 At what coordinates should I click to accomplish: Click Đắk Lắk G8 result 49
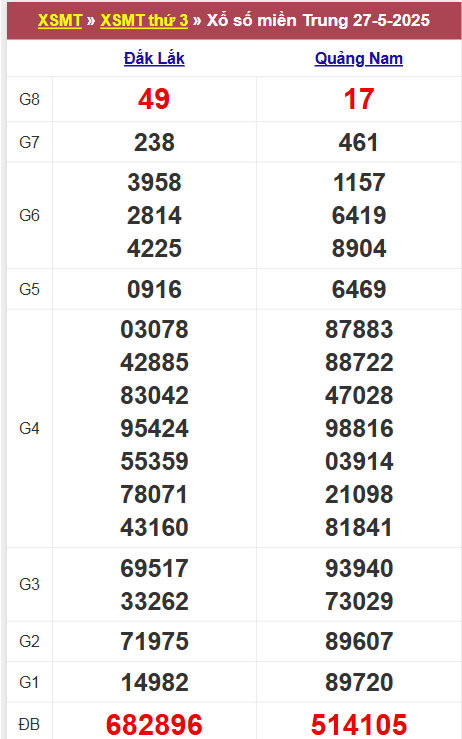(154, 99)
